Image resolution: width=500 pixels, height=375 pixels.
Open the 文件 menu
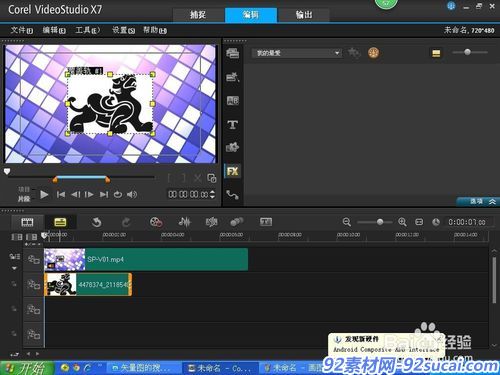[22, 30]
